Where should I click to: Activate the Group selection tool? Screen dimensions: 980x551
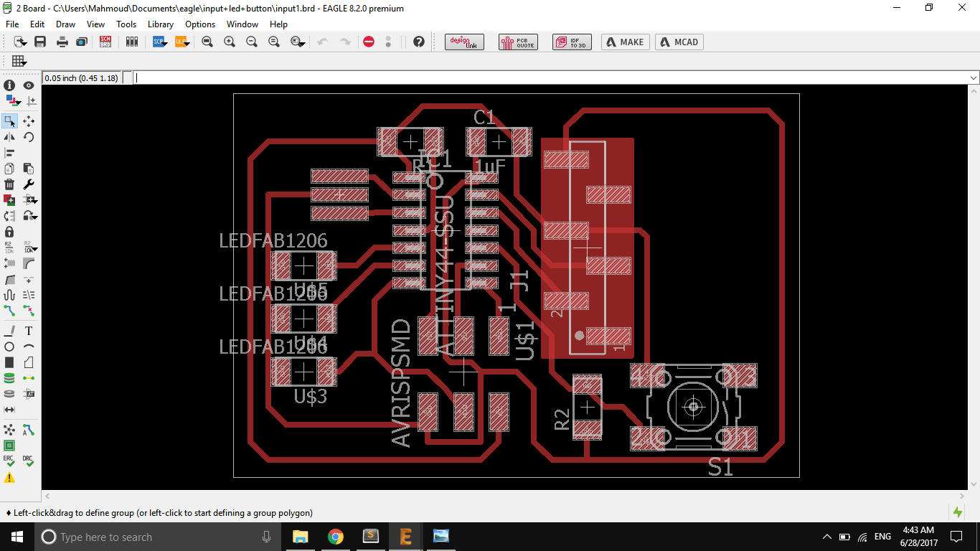[9, 121]
